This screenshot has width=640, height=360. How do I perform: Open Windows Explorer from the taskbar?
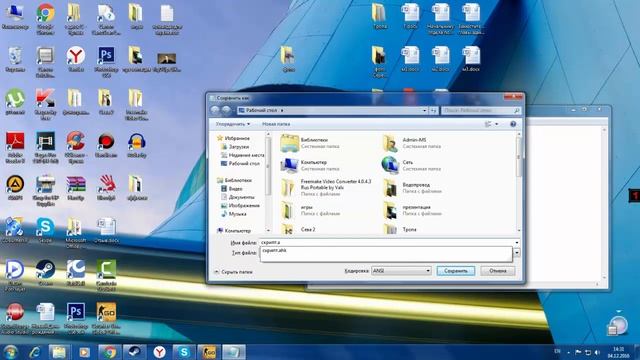coord(59,352)
